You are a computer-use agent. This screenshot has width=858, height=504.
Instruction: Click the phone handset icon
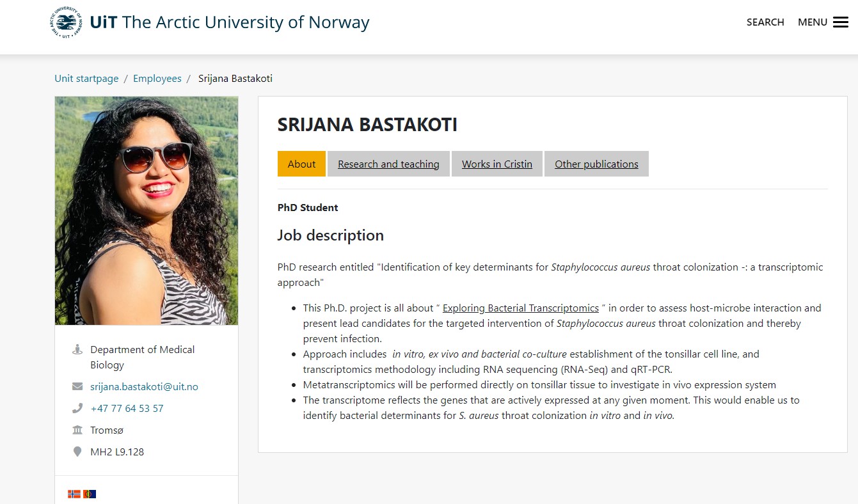click(x=77, y=408)
